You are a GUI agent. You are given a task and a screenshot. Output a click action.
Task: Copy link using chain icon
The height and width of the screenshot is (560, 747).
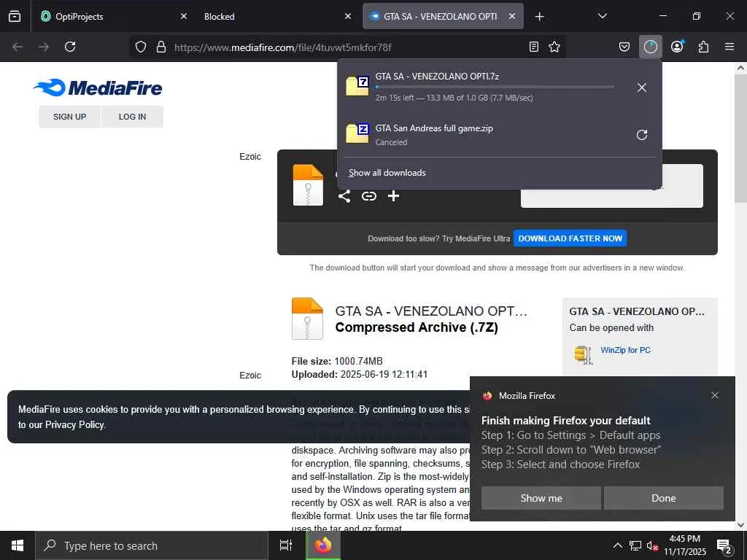(x=368, y=196)
